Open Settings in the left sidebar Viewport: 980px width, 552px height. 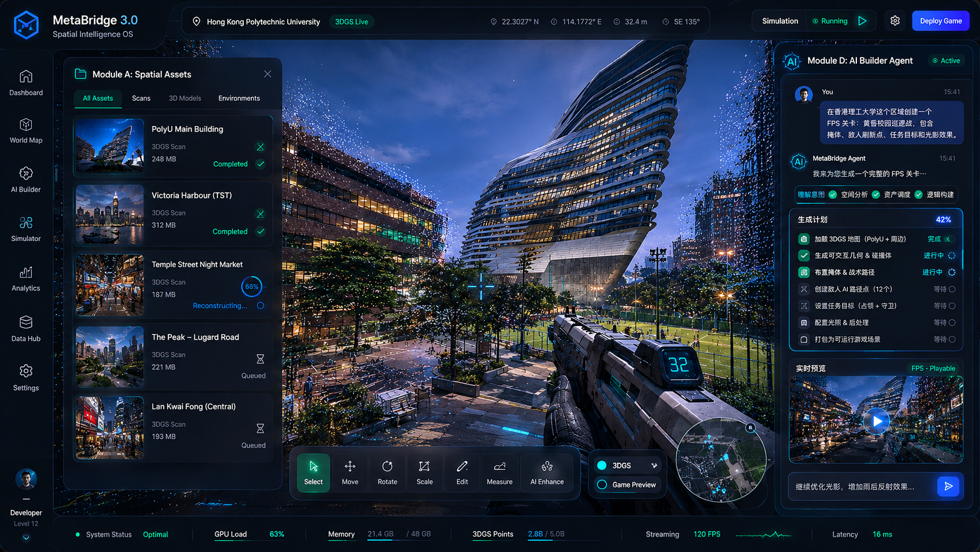[x=26, y=378]
